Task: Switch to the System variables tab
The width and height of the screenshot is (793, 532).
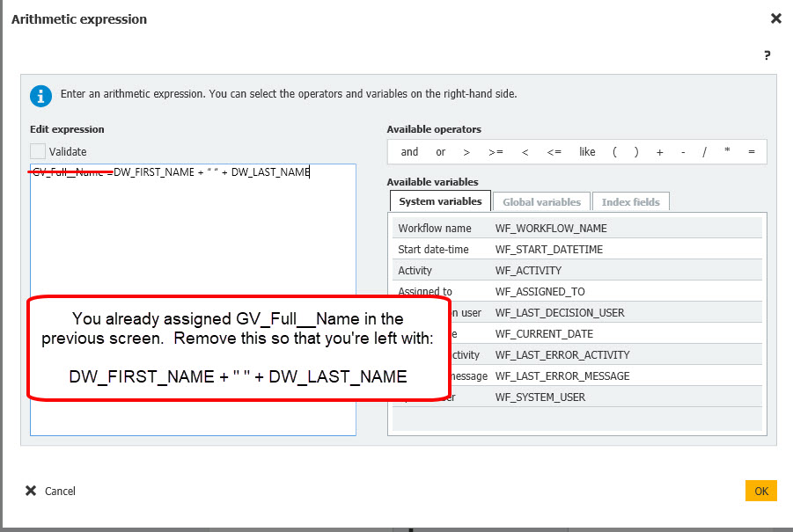Action: coord(440,201)
